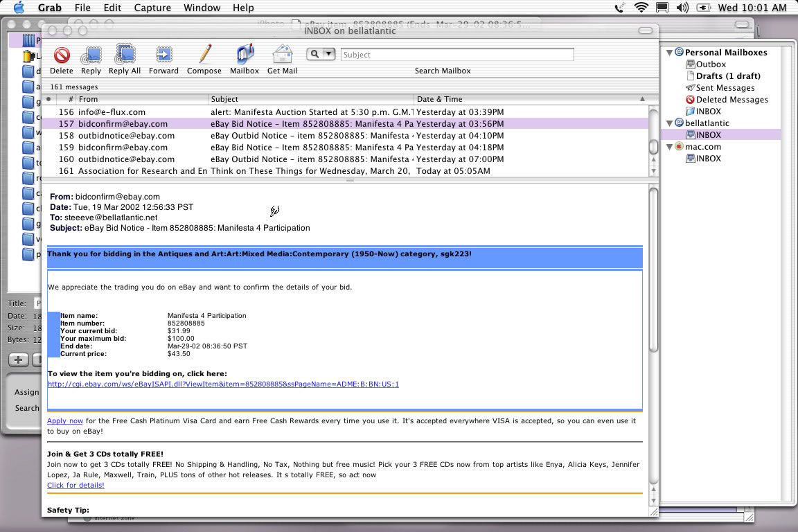Screen dimensions: 798x532
Task: Click the battery status icon in menu bar
Action: tap(703, 8)
